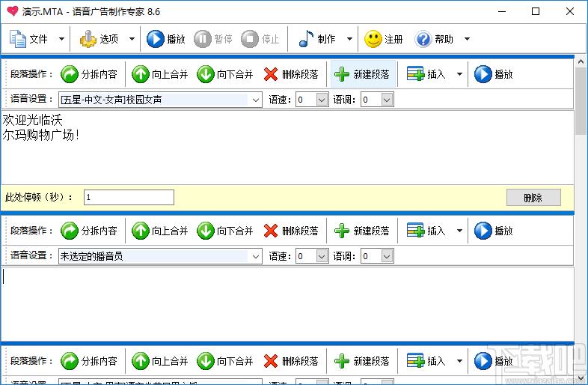This screenshot has width=588, height=385.
Task: Expand the 选项 dropdown arrow
Action: point(132,39)
